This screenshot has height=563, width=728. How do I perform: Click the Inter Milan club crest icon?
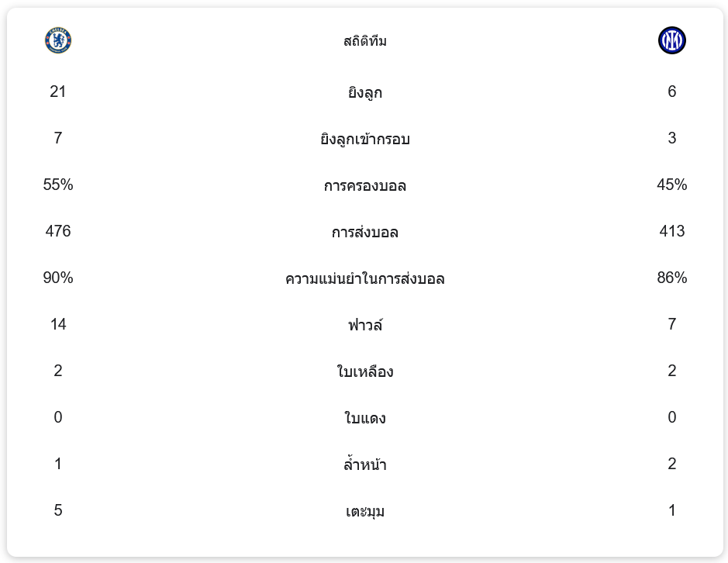point(672,40)
